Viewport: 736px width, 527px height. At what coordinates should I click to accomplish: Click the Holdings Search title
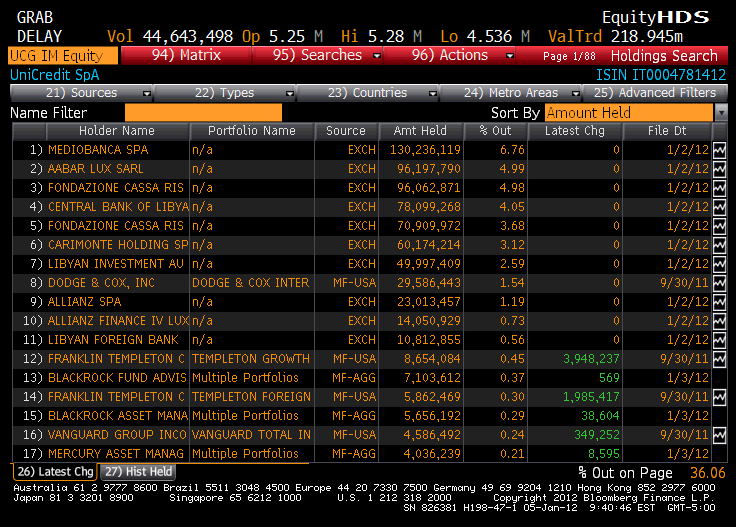pyautogui.click(x=664, y=56)
